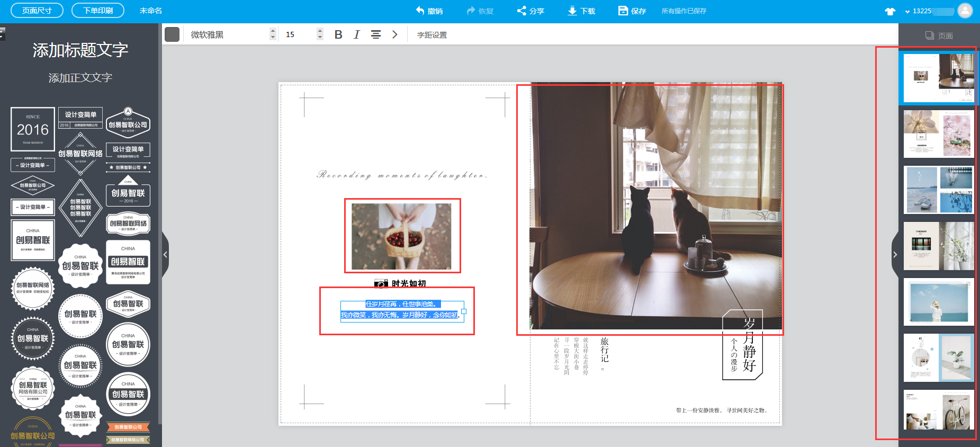Click the 所有操作已保存 status text
The width and height of the screenshot is (980, 447).
tap(684, 11)
